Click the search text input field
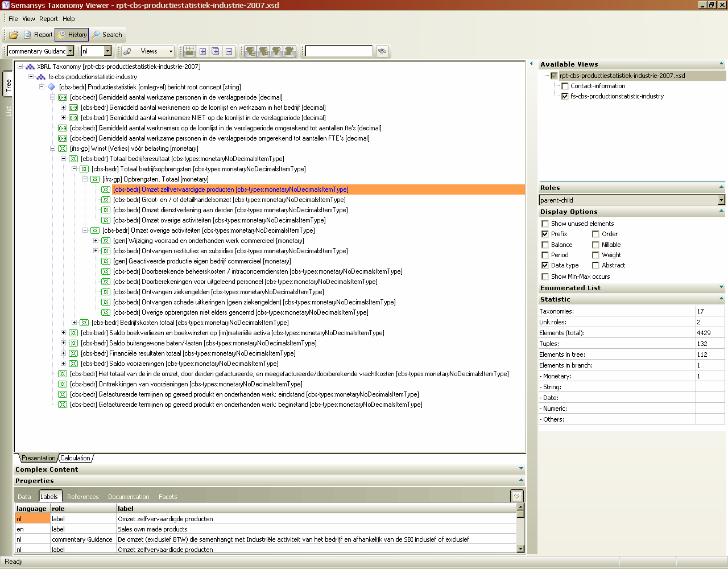728x569 pixels. (x=338, y=51)
